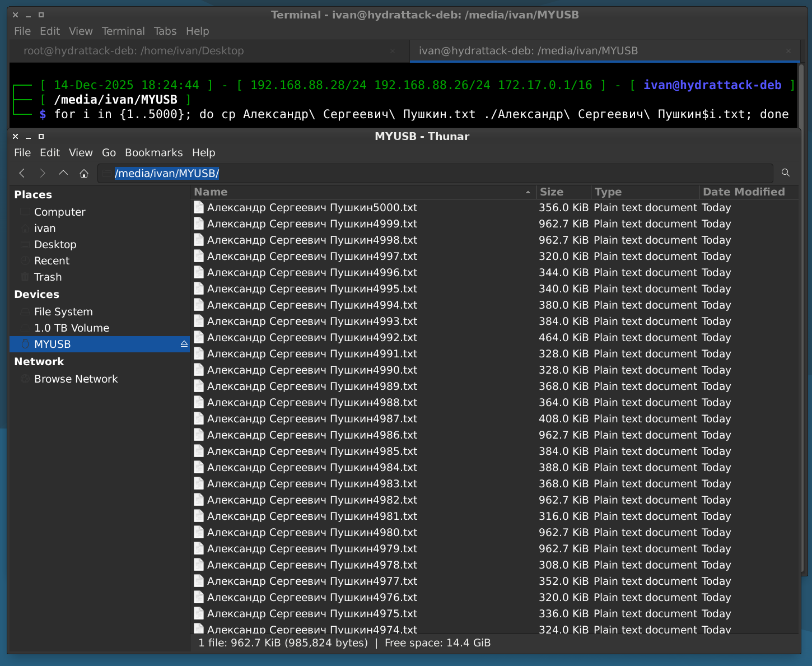
Task: Select MYUSB under Devices
Action: coord(100,344)
